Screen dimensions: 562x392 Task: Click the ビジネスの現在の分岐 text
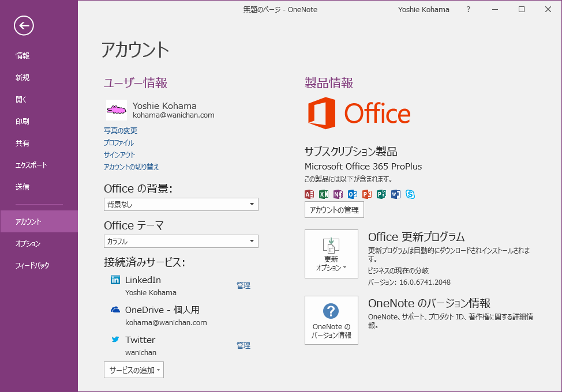click(398, 270)
